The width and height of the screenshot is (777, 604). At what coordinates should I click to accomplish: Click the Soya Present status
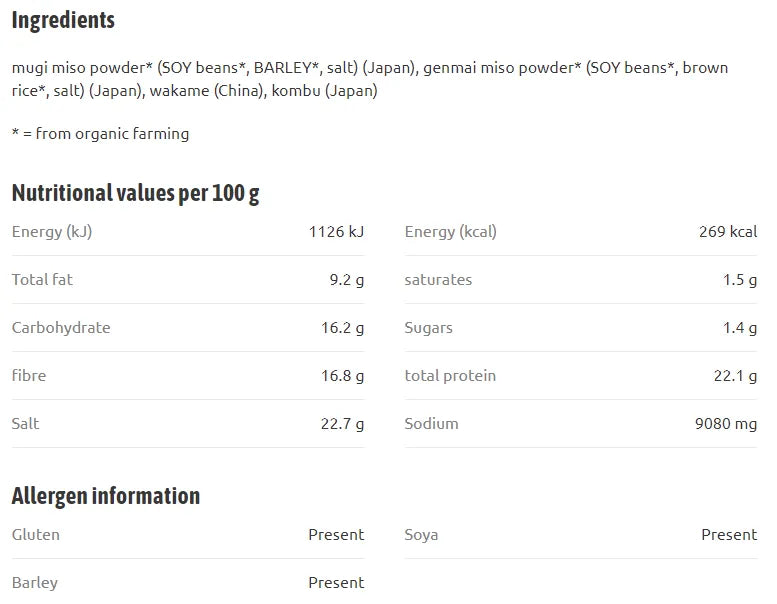click(729, 535)
